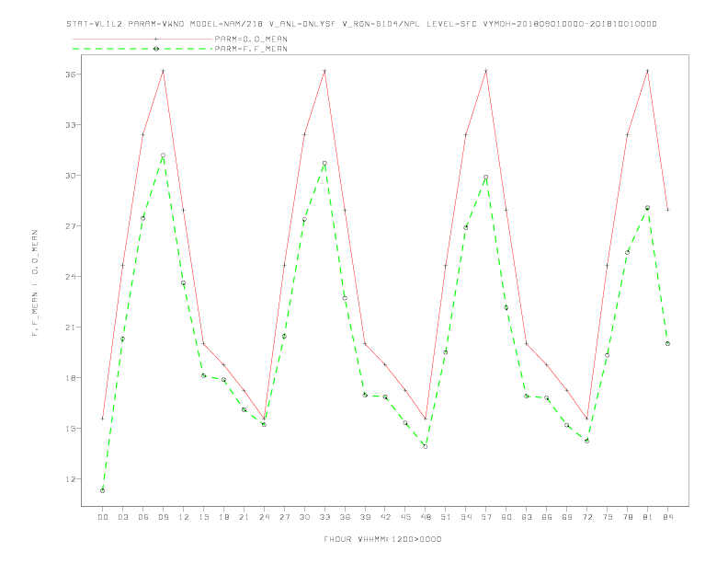
Task: Click x-axis hour label 63
Action: point(527,517)
